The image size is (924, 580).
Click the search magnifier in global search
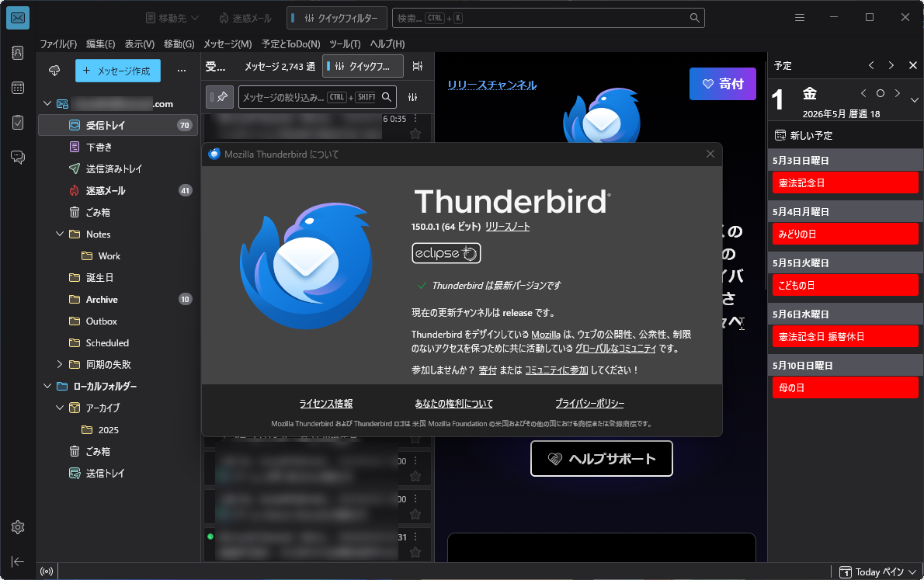pos(695,18)
